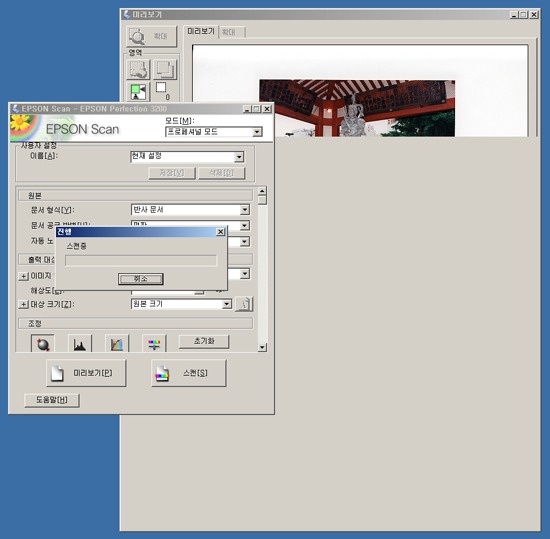Open the document source dropdown arrow
Image resolution: width=550 pixels, height=539 pixels.
(x=245, y=225)
